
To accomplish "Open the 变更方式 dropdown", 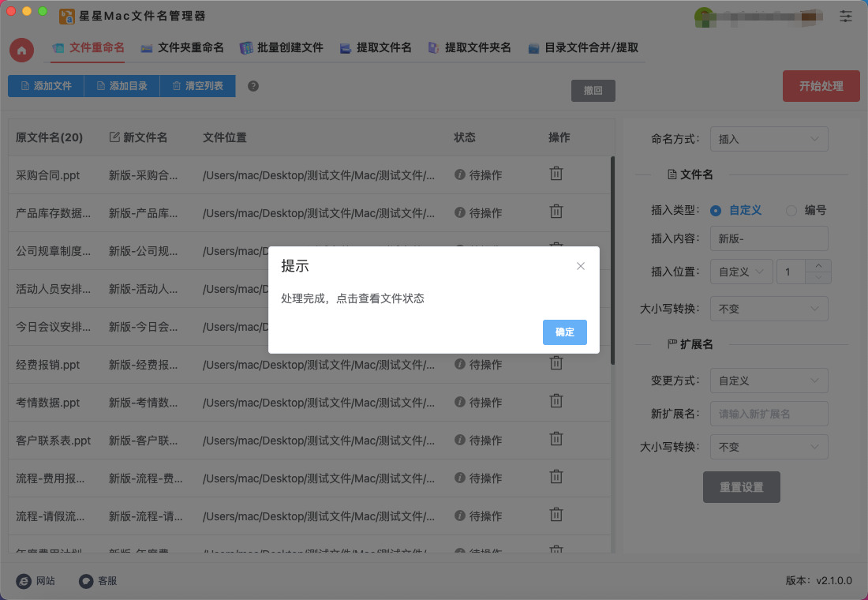I will click(769, 381).
